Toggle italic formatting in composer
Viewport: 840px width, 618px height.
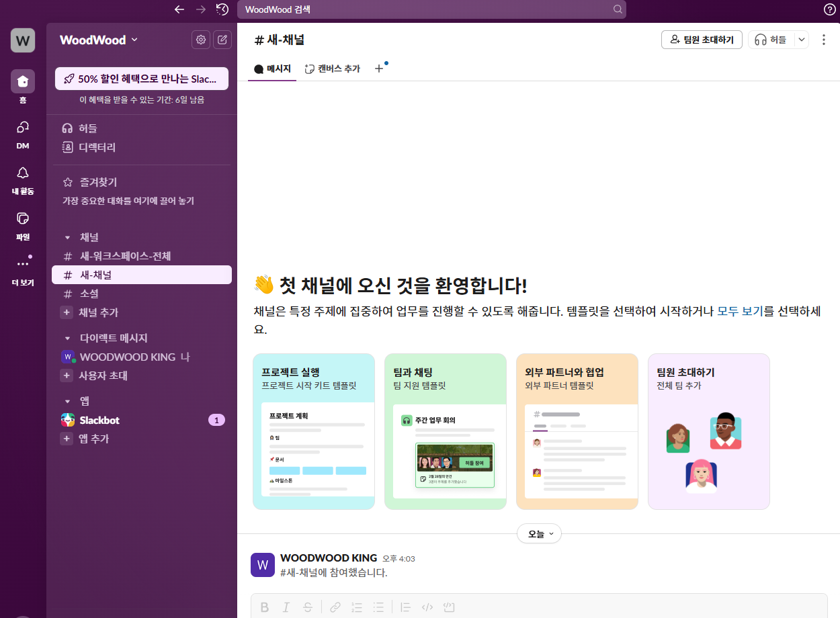[286, 607]
